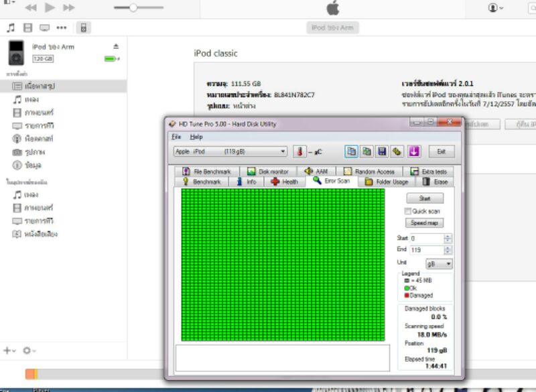Click the purple download arrow icon in HD Tune
Viewport: 536px width, 392px height.
tap(413, 151)
